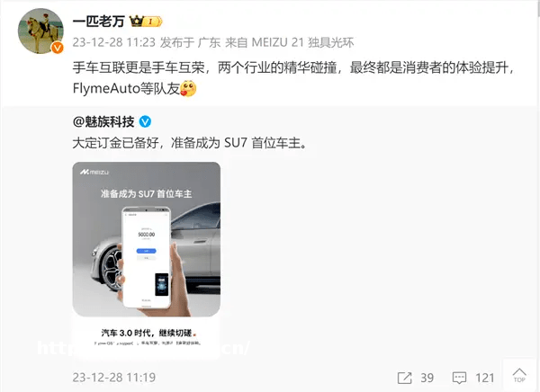Click the blue verified badge next to 魅族科技
540x392 pixels.
tap(145, 121)
